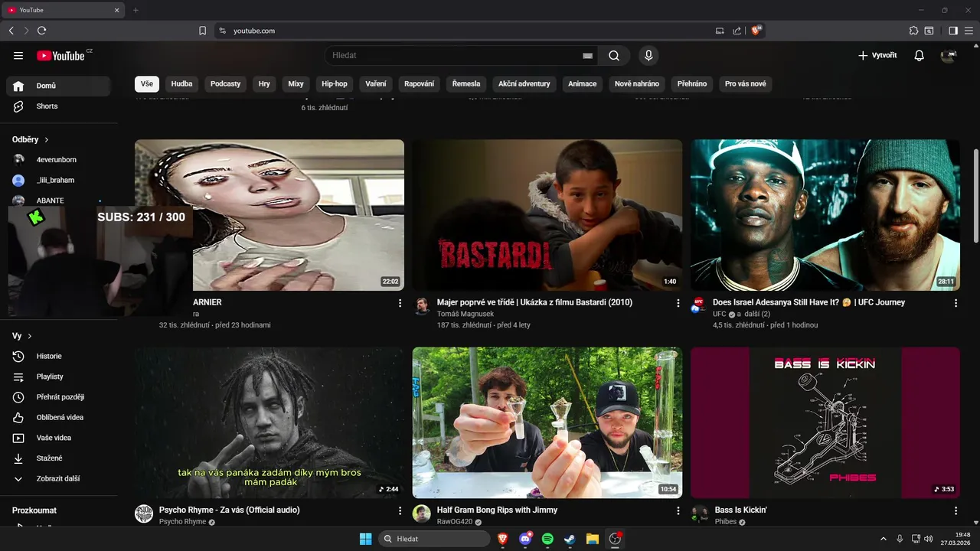Select the Pro vás nové chip
980x551 pixels.
coord(746,83)
